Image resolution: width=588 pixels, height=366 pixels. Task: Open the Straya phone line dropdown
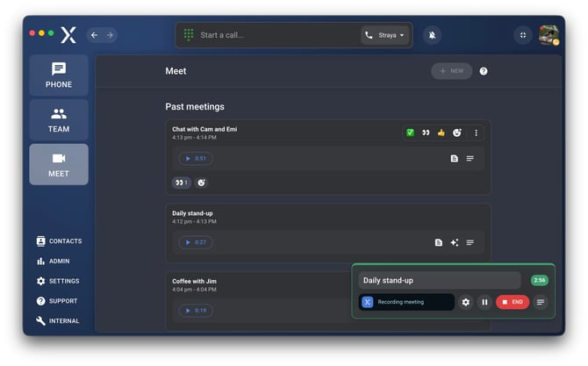point(385,35)
